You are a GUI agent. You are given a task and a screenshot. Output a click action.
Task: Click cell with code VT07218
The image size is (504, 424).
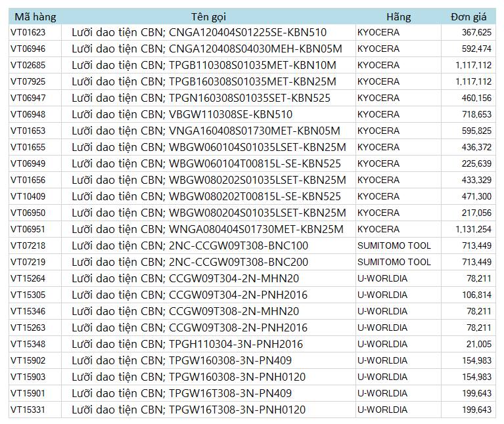35,245
